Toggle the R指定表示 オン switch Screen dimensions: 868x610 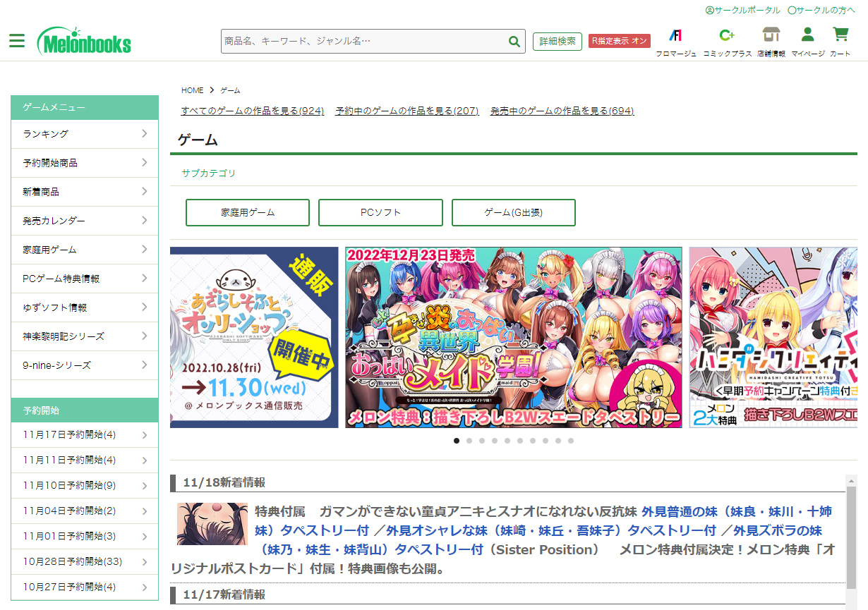pyautogui.click(x=619, y=42)
